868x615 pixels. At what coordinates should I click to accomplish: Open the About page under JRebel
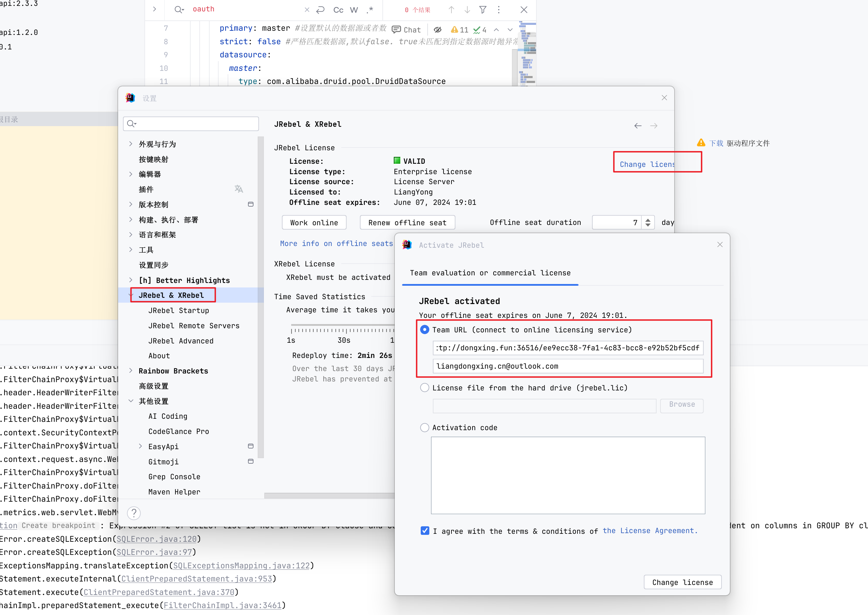tap(159, 356)
